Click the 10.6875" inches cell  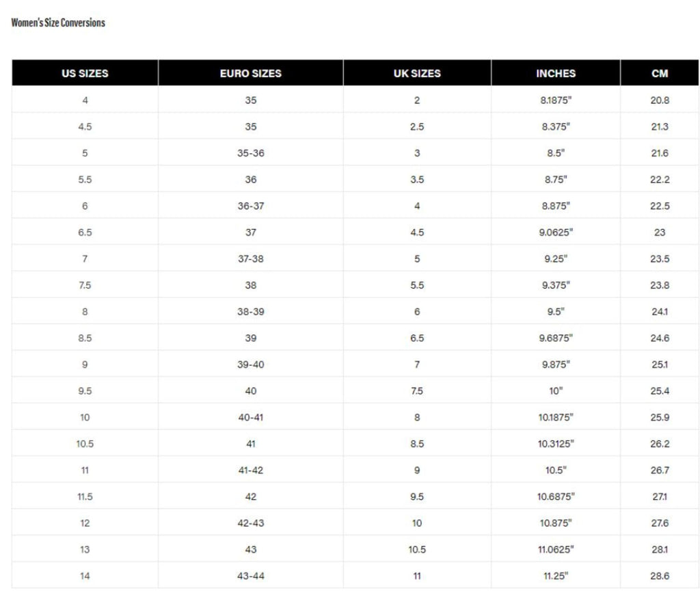pos(556,497)
